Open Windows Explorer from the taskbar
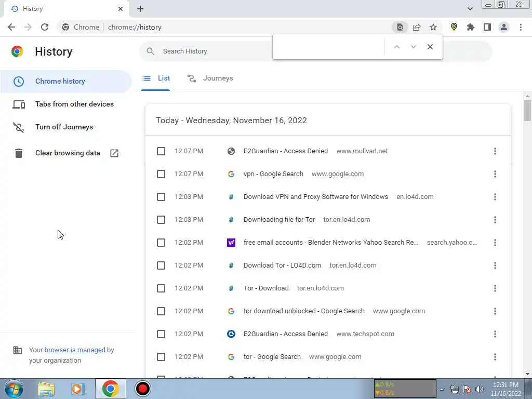This screenshot has height=399, width=532. pyautogui.click(x=46, y=389)
